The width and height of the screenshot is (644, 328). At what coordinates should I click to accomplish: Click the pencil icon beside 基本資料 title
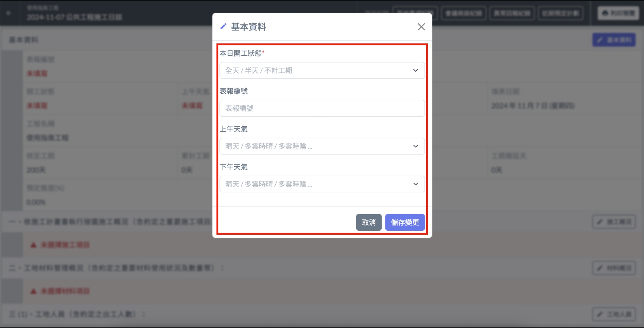pyautogui.click(x=223, y=27)
